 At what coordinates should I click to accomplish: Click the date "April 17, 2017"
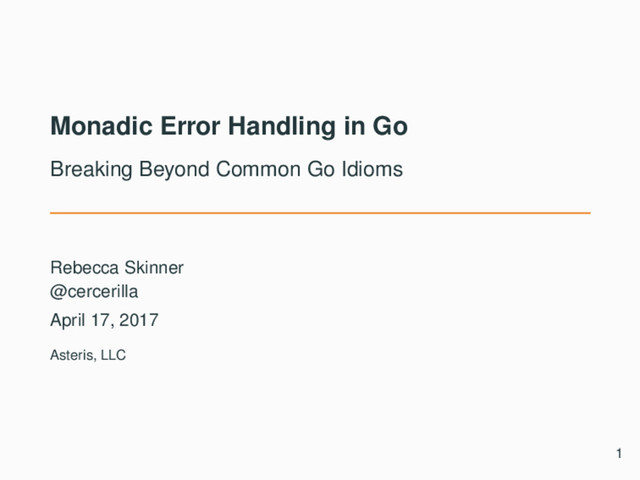coord(103,320)
